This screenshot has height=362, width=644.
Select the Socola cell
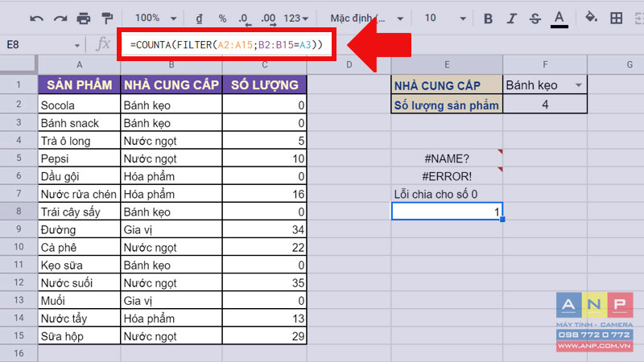point(79,105)
